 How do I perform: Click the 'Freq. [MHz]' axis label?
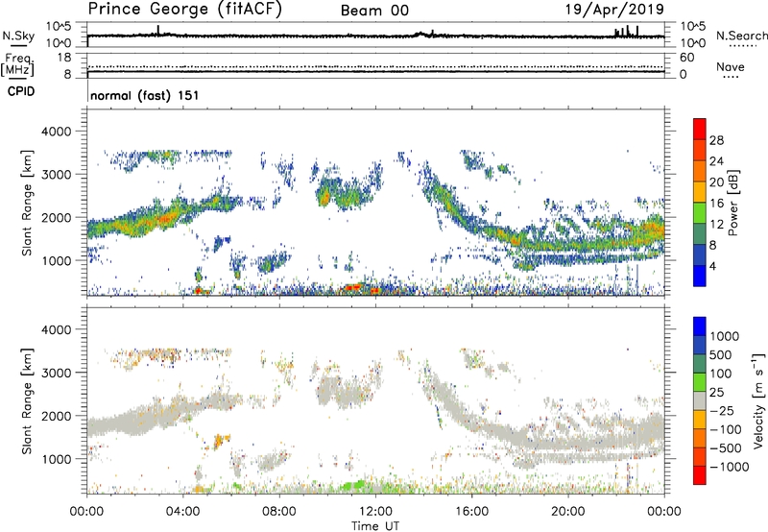[17, 65]
